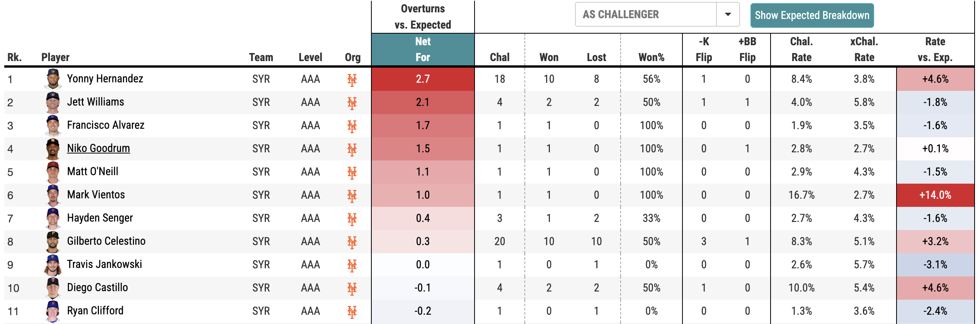Click Yonny Hernandez's headshot photo
This screenshot has width=980, height=324.
pos(53,79)
